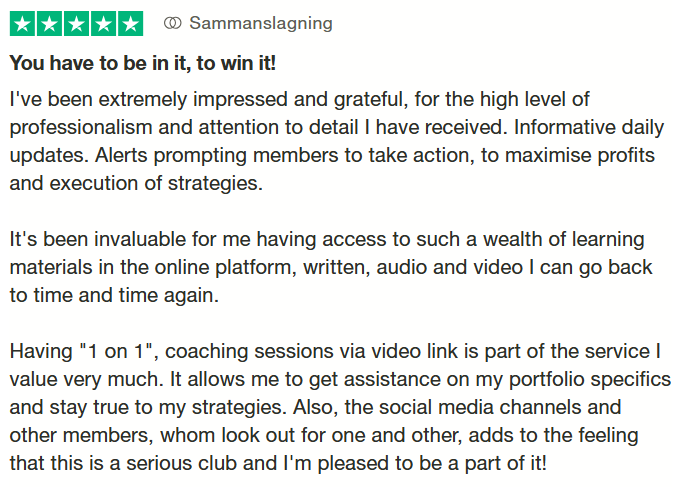Viewport: 700px width, 487px height.
Task: Click the closing words "serious club"
Action: [x=181, y=463]
